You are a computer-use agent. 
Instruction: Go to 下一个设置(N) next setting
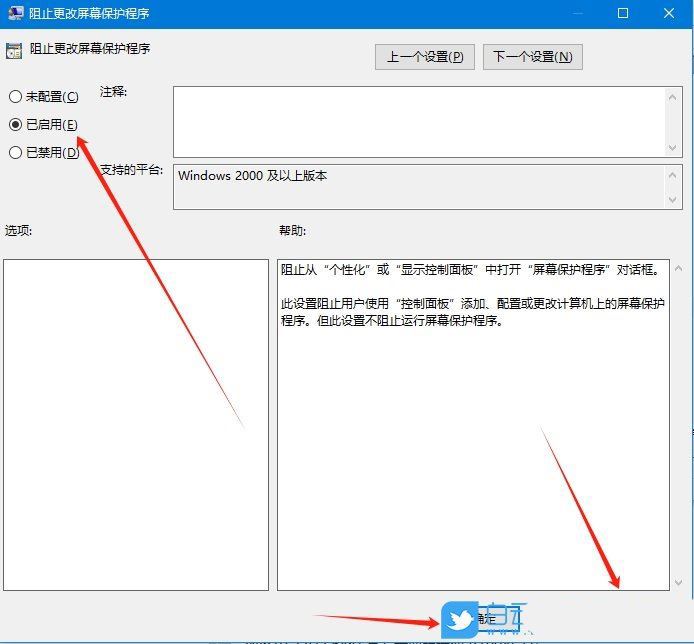pos(532,57)
